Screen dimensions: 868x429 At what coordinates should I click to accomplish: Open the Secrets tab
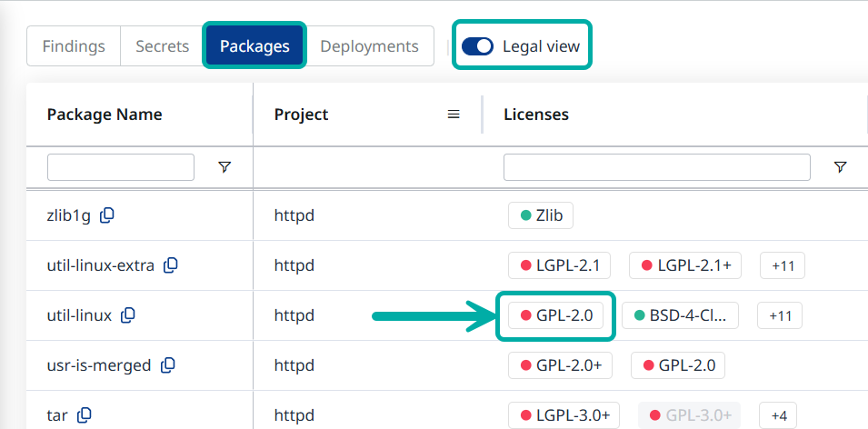coord(162,46)
